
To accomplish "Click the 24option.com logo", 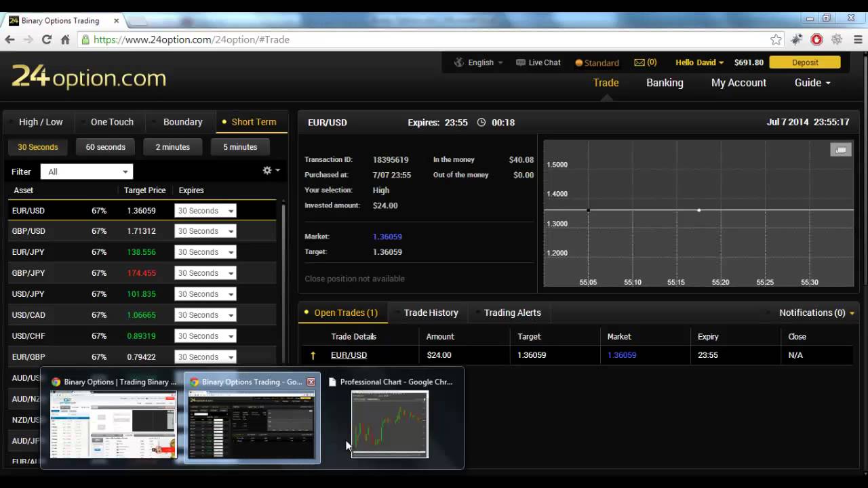I will pyautogui.click(x=89, y=77).
